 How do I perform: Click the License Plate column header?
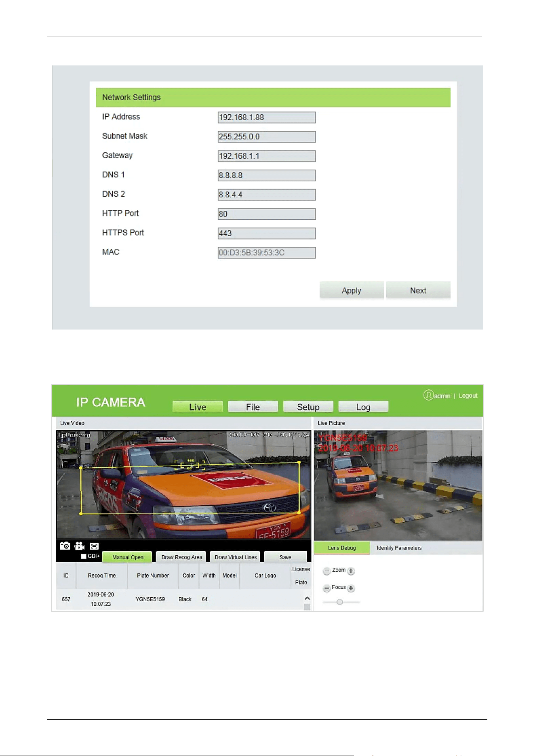click(301, 575)
